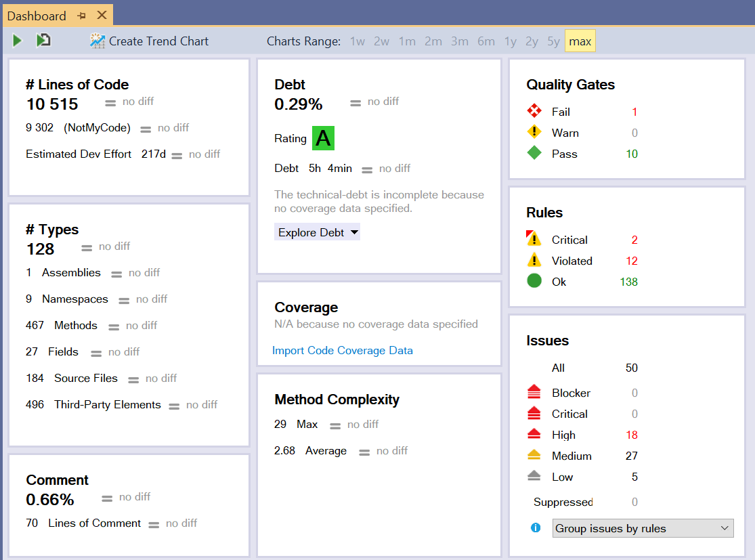Click the green Ok rules icon

[x=534, y=281]
